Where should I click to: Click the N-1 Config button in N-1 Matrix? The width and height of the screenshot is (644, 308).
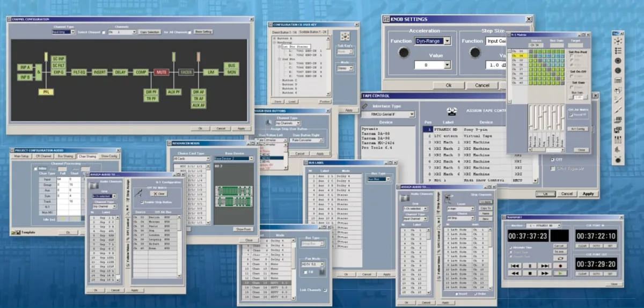pos(577,129)
